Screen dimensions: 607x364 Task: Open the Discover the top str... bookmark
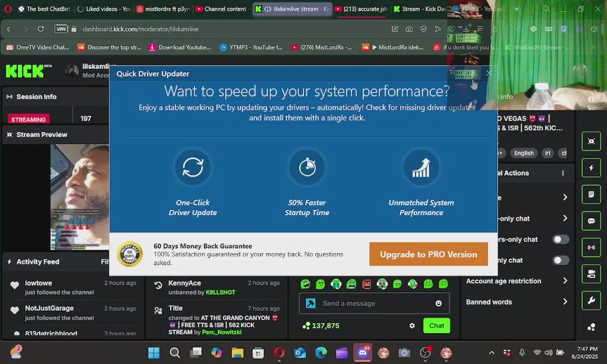pos(109,48)
